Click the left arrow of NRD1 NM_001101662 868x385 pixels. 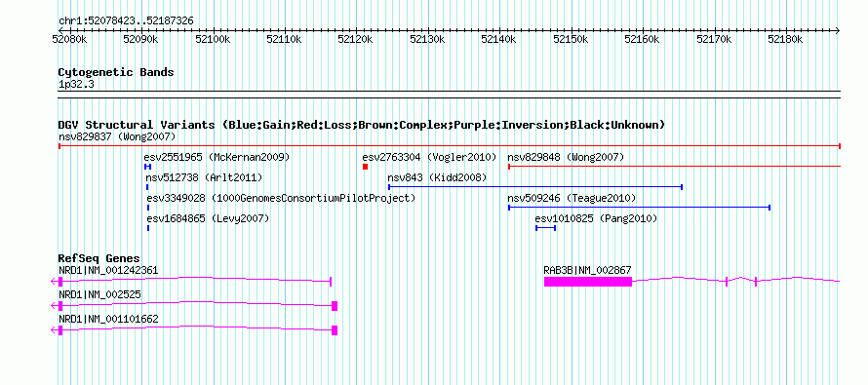click(55, 330)
